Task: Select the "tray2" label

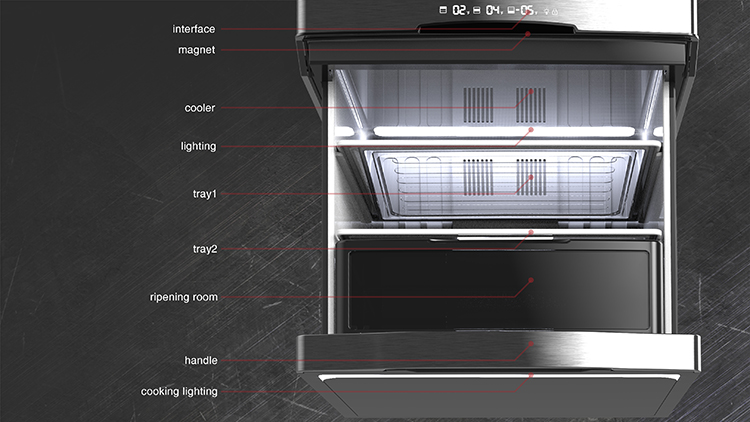Action: [x=204, y=248]
